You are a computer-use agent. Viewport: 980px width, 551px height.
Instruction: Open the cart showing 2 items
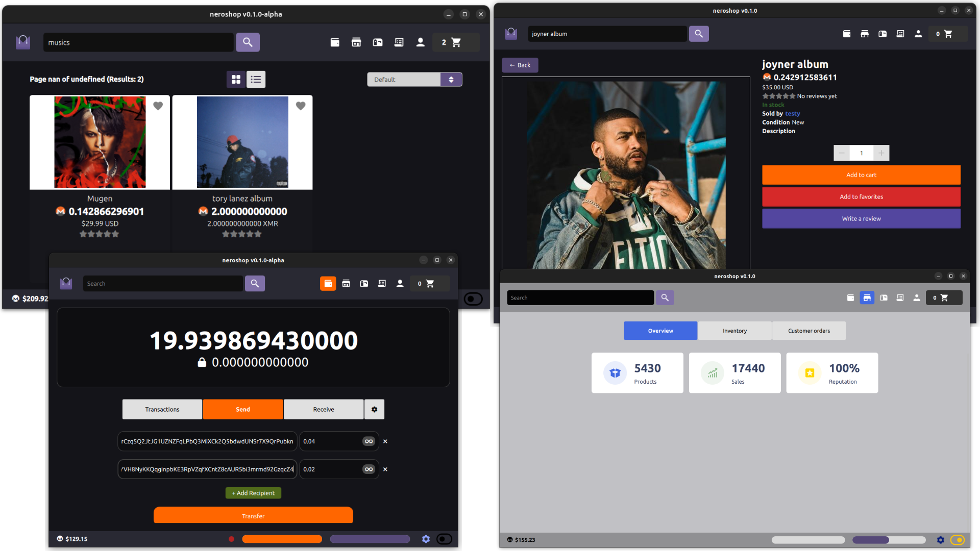[x=452, y=42]
